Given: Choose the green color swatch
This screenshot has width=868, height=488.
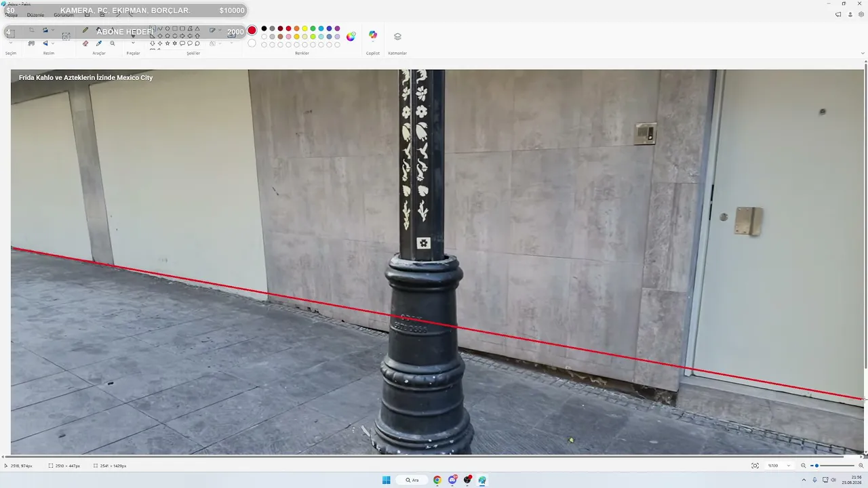Looking at the screenshot, I should coord(313,28).
